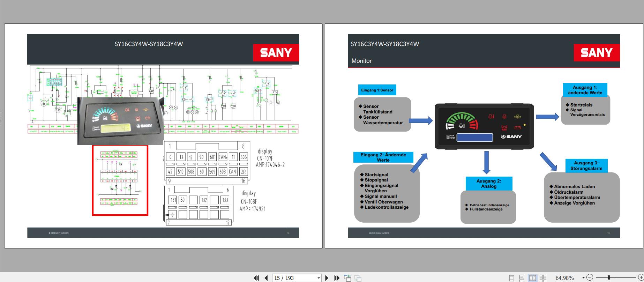Screen dimensions: 644x282
Task: Click 'Betriebsstundenanzeige' text
Action: 489,205
